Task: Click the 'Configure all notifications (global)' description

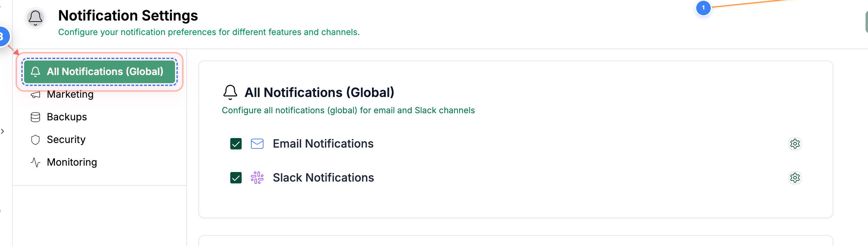Action: pyautogui.click(x=348, y=110)
